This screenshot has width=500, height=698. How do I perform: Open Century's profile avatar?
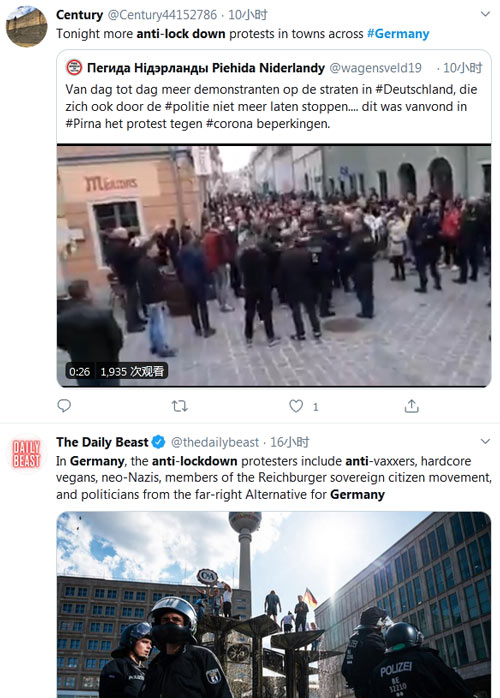(x=26, y=26)
